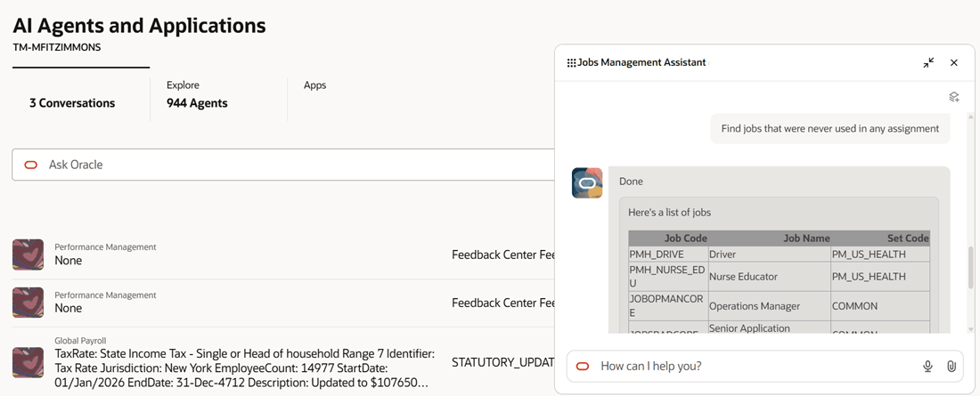
Task: Click the STATUTORY_UPDAT label in Global Payroll row
Action: [503, 362]
